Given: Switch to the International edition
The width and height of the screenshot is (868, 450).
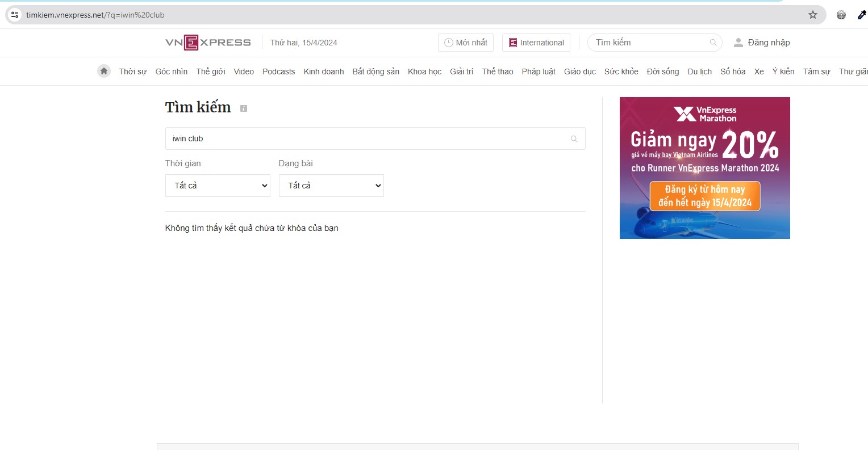Looking at the screenshot, I should [x=536, y=43].
